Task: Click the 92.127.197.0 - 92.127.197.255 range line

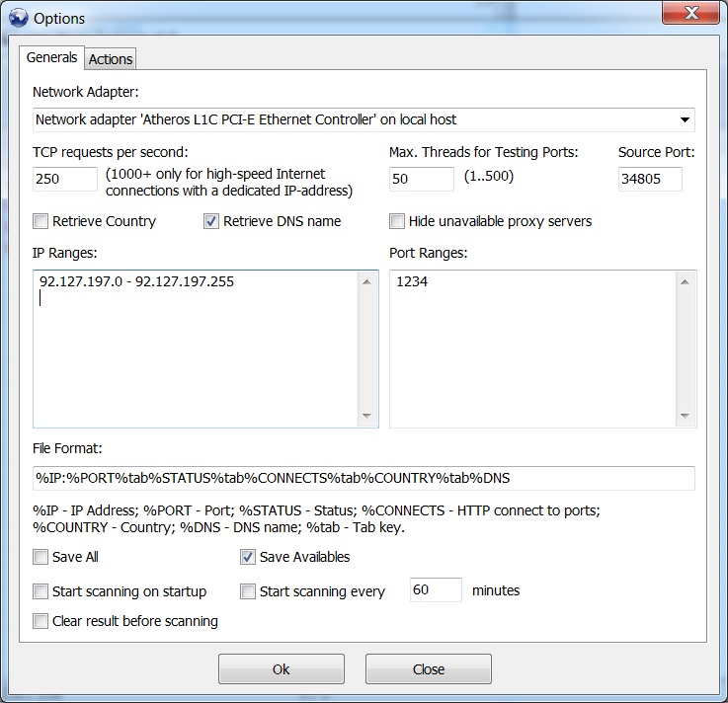Action: [x=136, y=281]
